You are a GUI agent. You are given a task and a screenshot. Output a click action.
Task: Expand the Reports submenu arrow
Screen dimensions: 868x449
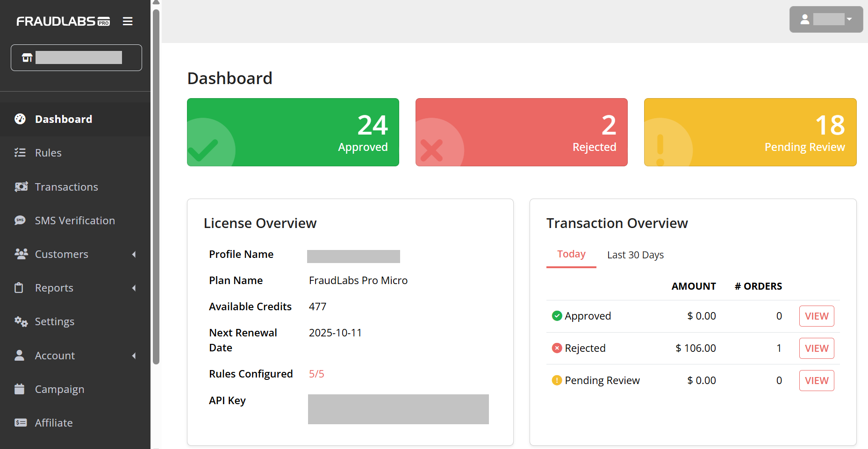click(134, 288)
